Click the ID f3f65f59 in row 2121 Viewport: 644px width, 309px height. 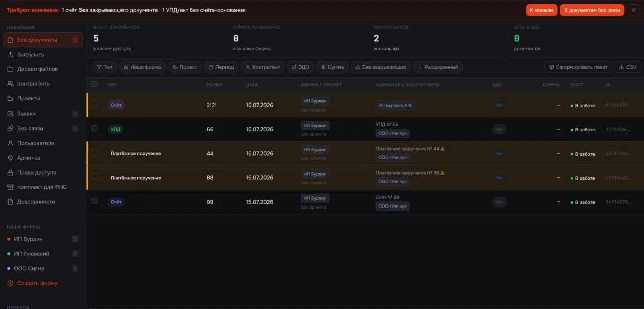point(618,106)
